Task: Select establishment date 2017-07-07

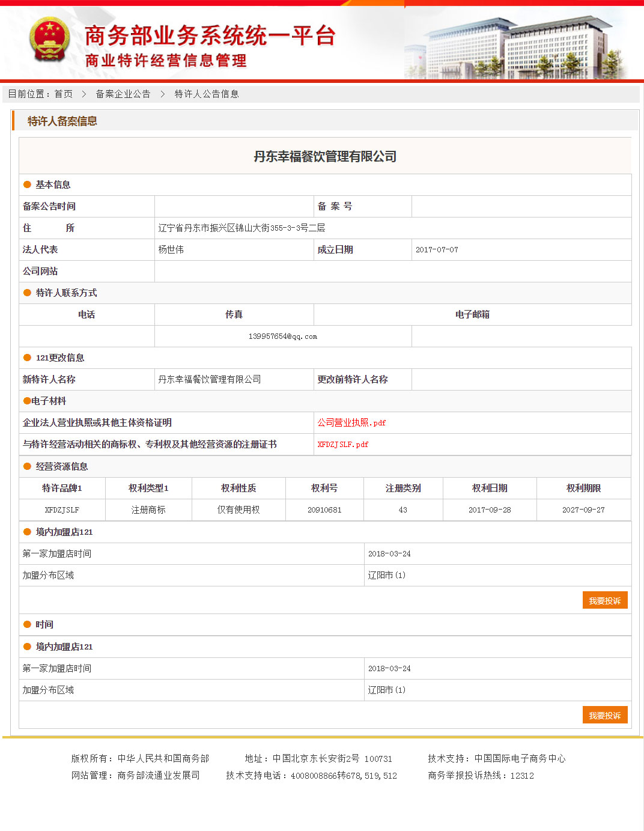Action: pyautogui.click(x=437, y=249)
